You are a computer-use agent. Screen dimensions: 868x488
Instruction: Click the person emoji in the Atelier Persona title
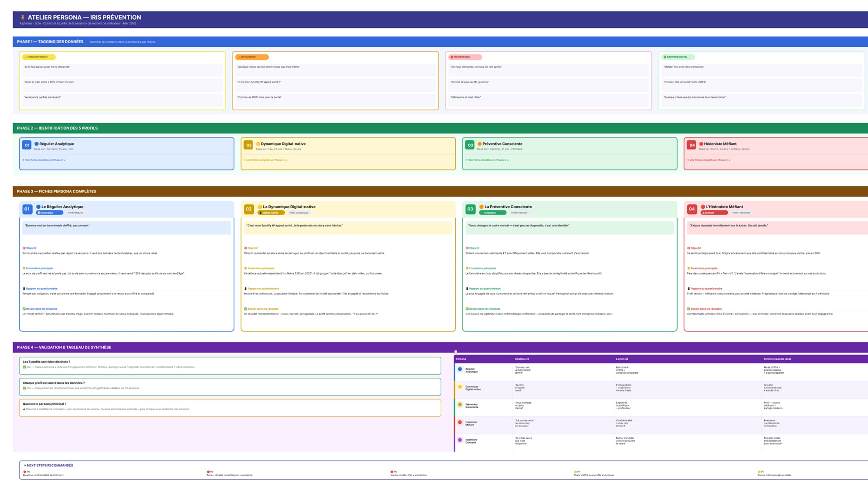(23, 17)
